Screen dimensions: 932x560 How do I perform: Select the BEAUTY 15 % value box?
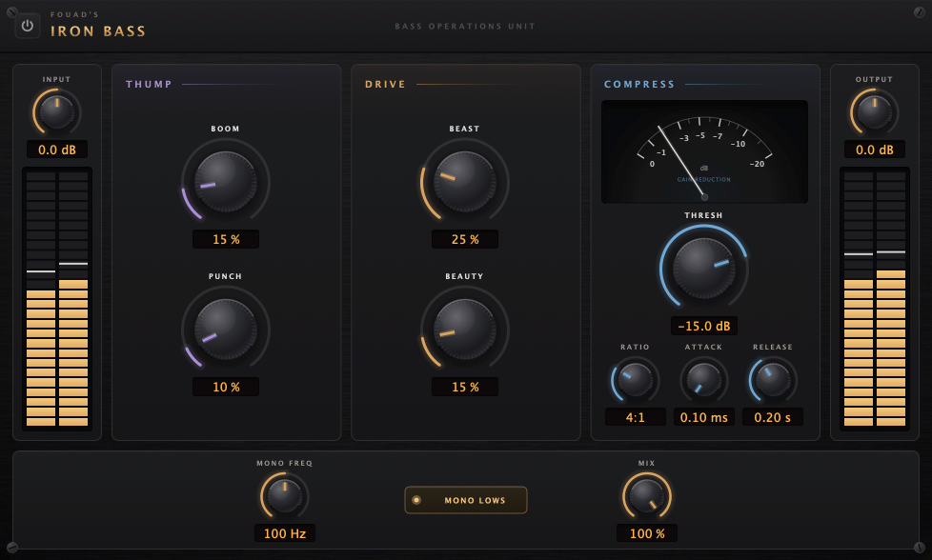click(465, 387)
